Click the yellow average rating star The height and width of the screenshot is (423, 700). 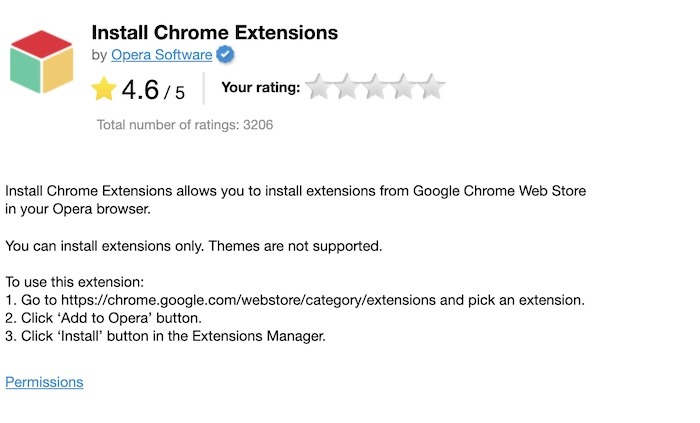pyautogui.click(x=103, y=90)
